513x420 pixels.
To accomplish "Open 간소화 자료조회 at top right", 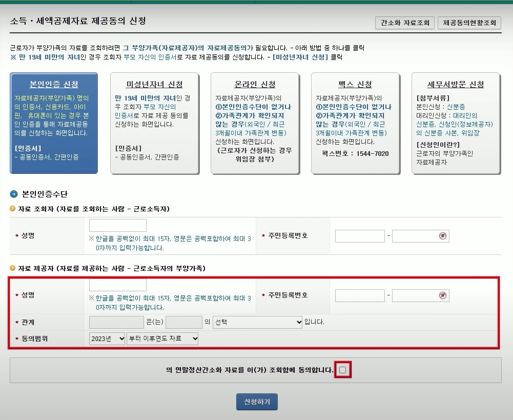I will coord(405,23).
